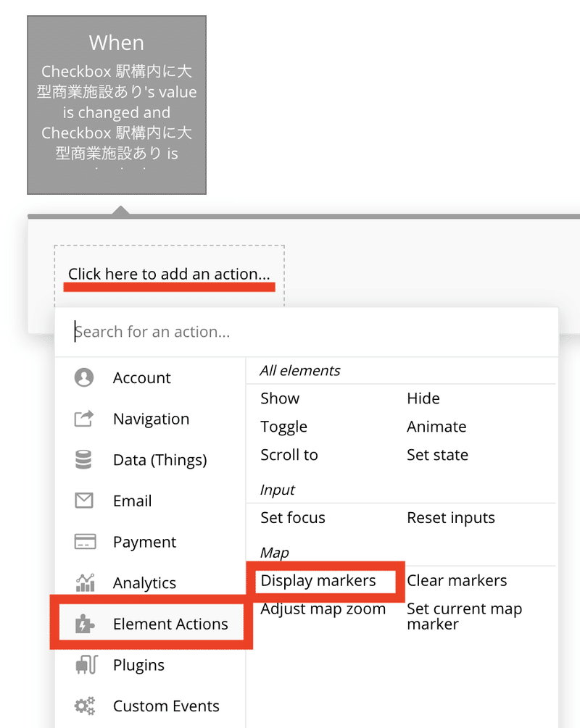
Task: Click the Plugins plug icon
Action: pos(86,664)
